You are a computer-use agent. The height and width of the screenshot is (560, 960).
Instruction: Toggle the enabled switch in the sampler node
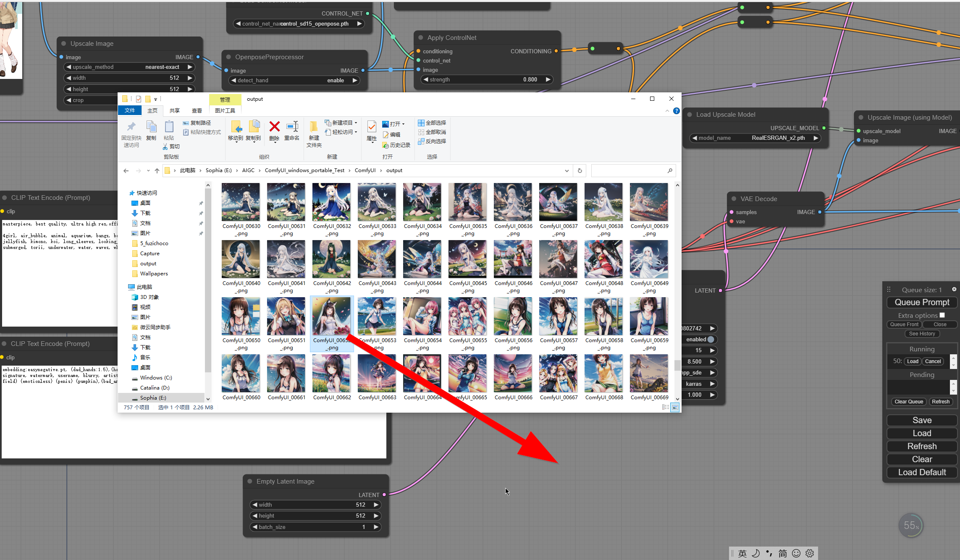click(711, 339)
